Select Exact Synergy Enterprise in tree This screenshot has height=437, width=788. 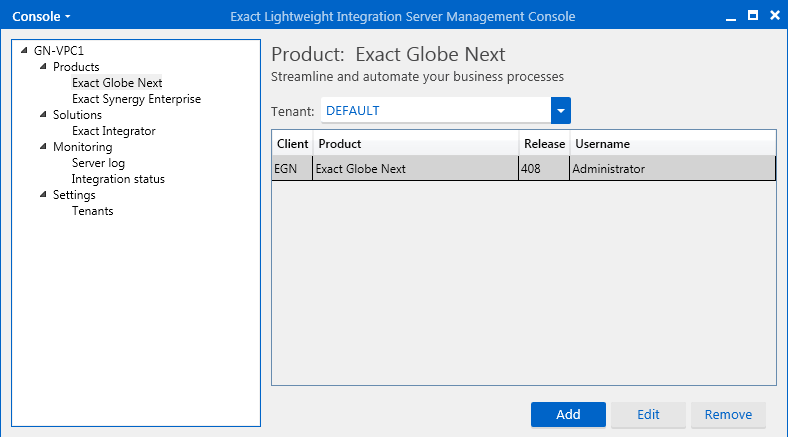136,99
